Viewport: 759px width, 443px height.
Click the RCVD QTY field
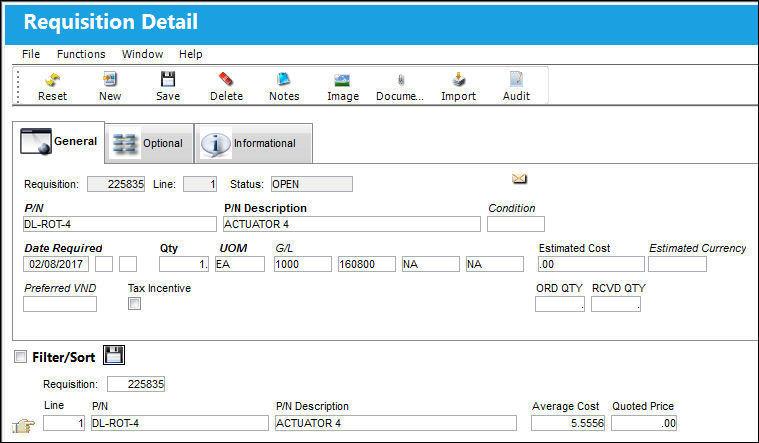pyautogui.click(x=616, y=304)
